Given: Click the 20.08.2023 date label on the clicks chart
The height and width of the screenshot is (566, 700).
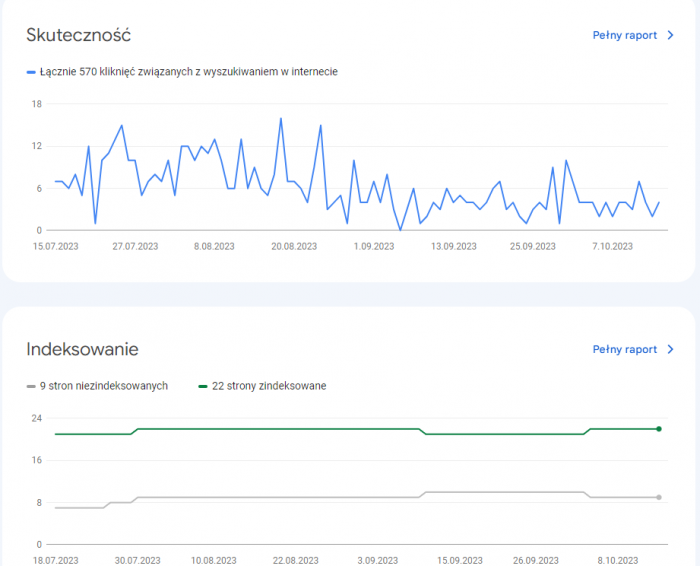Looking at the screenshot, I should [293, 246].
